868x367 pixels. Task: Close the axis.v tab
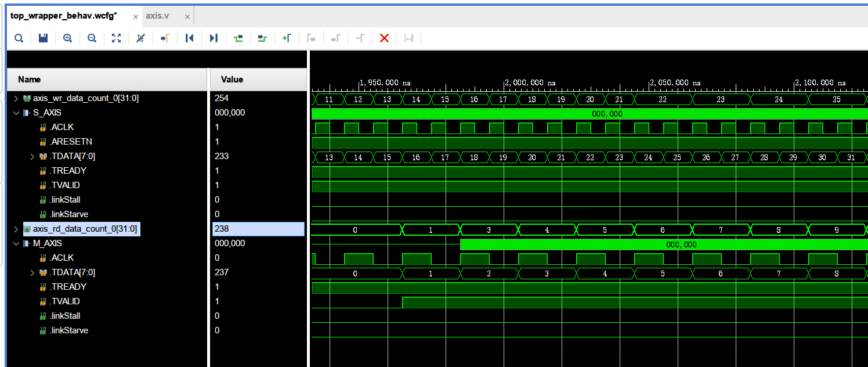[x=187, y=17]
